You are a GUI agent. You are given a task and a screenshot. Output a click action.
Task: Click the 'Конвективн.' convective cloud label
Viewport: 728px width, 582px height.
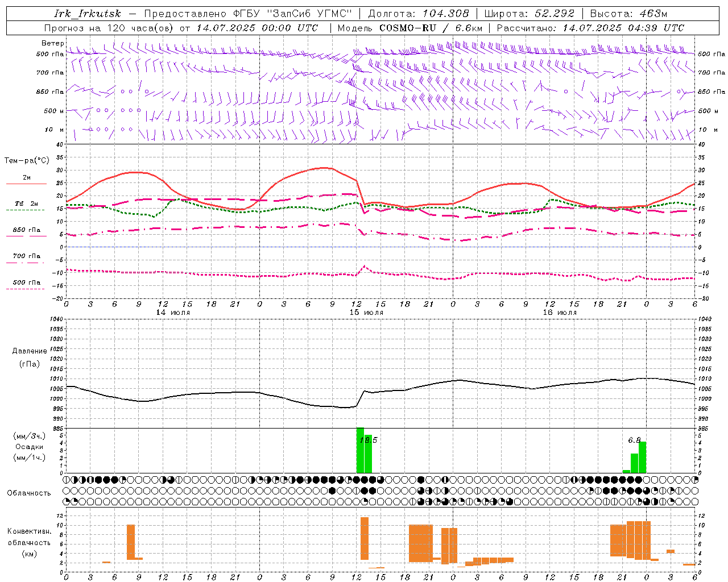click(x=30, y=531)
